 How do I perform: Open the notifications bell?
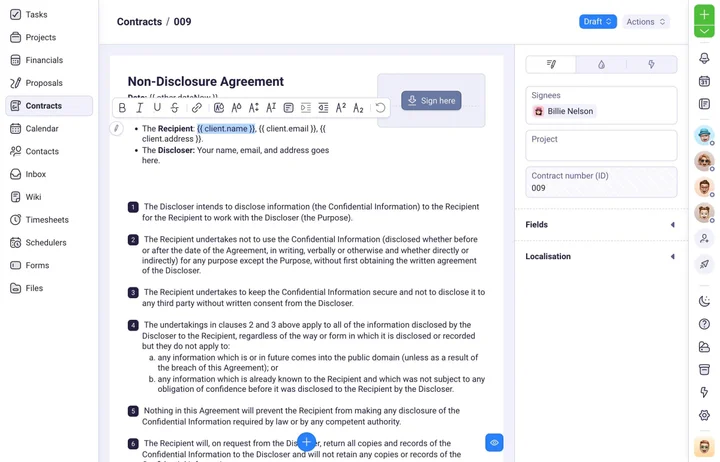point(704,59)
